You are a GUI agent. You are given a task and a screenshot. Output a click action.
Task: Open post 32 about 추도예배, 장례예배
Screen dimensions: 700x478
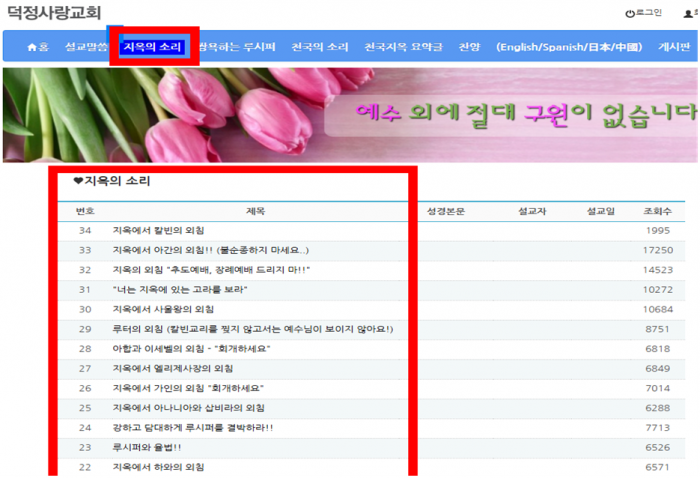[211, 270]
